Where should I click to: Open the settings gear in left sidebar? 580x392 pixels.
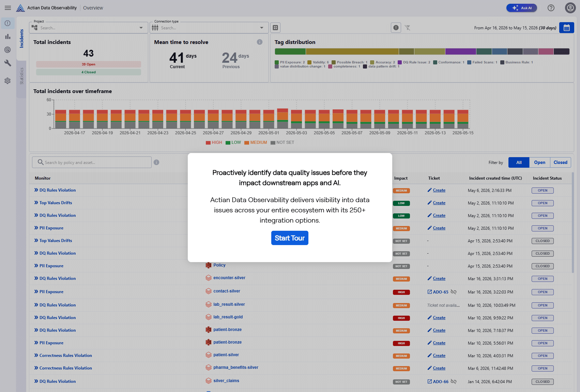click(x=7, y=81)
